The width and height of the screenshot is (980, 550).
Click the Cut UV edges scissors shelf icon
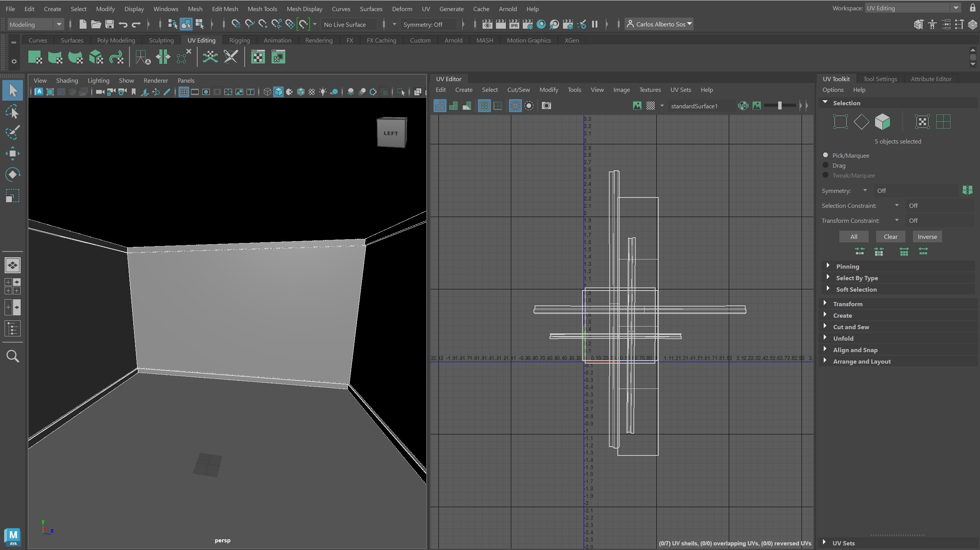coord(231,57)
